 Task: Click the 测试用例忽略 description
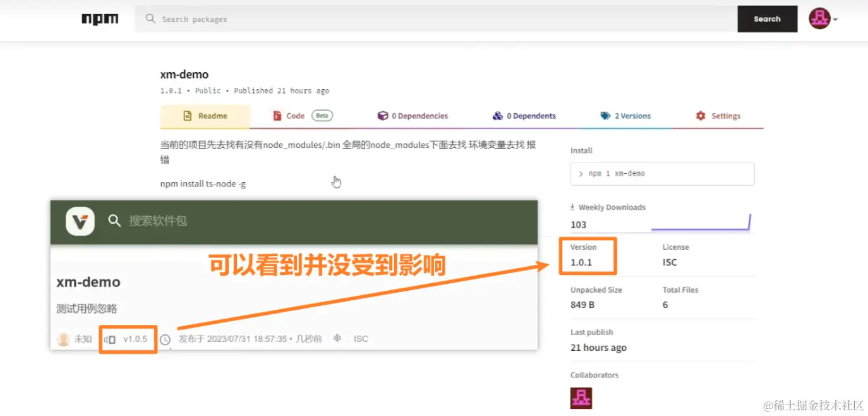(x=87, y=309)
